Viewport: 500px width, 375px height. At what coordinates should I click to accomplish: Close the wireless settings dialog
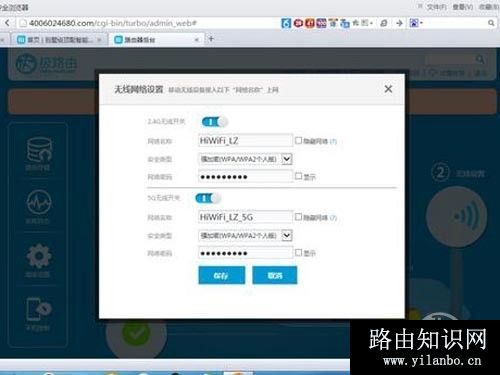coord(388,89)
